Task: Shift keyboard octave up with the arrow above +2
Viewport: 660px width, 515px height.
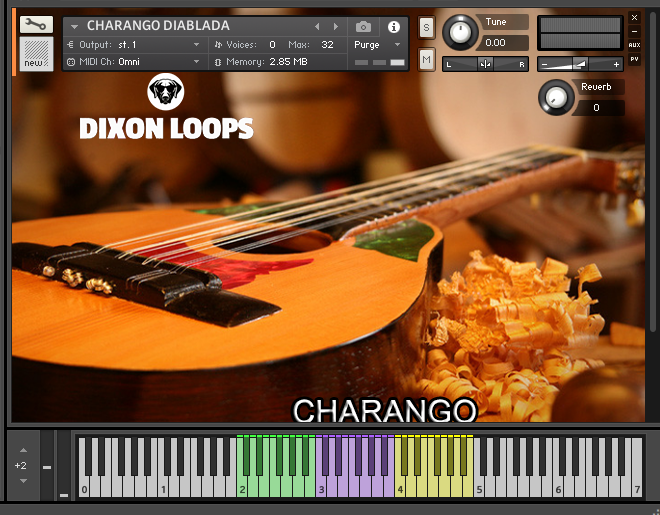Action: pyautogui.click(x=22, y=450)
